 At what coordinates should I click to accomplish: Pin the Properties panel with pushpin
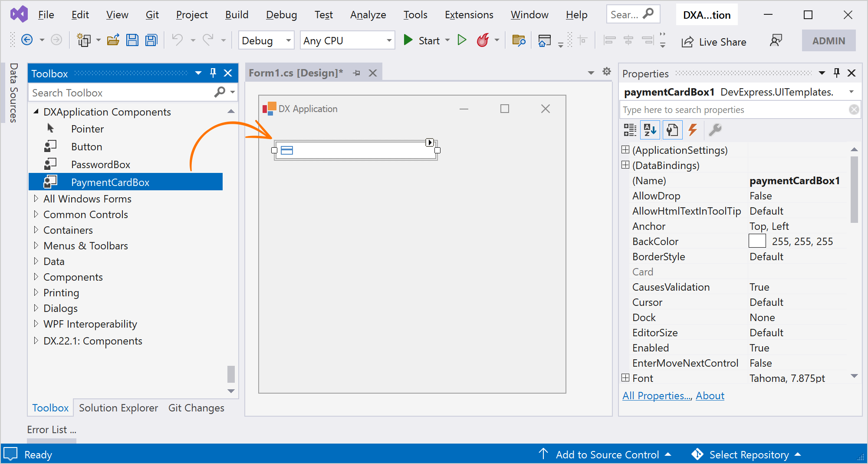837,73
